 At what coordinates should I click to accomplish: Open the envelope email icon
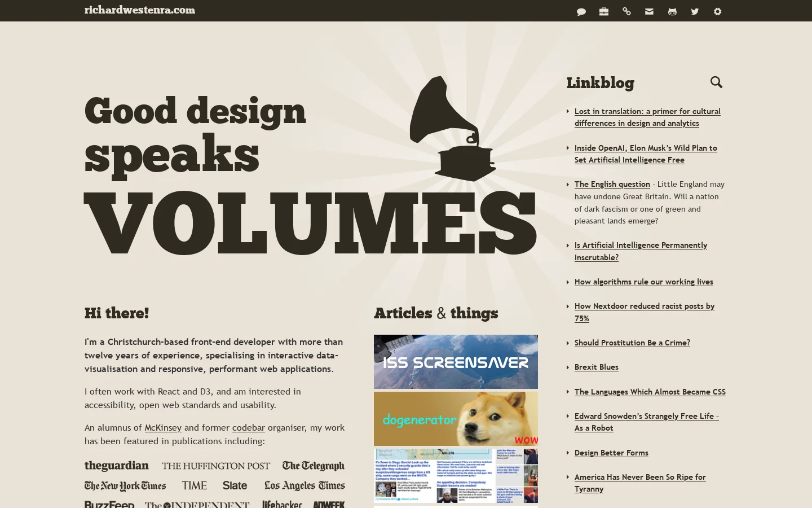click(x=649, y=11)
